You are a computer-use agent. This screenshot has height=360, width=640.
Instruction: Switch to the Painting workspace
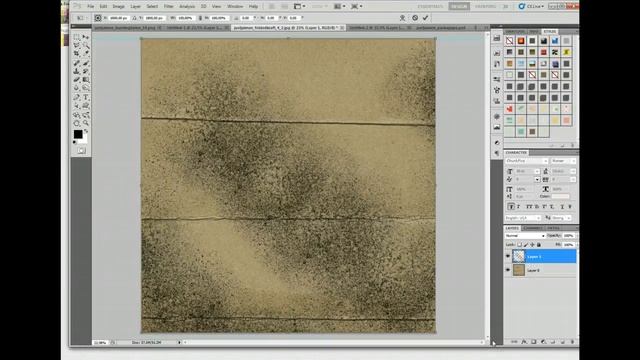tap(485, 7)
